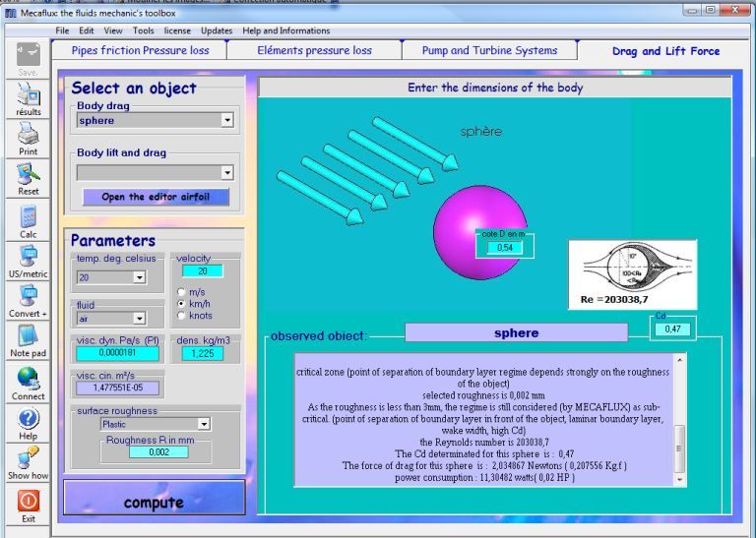This screenshot has height=538, width=756.
Task: Select km/h velocity unit
Action: (181, 304)
